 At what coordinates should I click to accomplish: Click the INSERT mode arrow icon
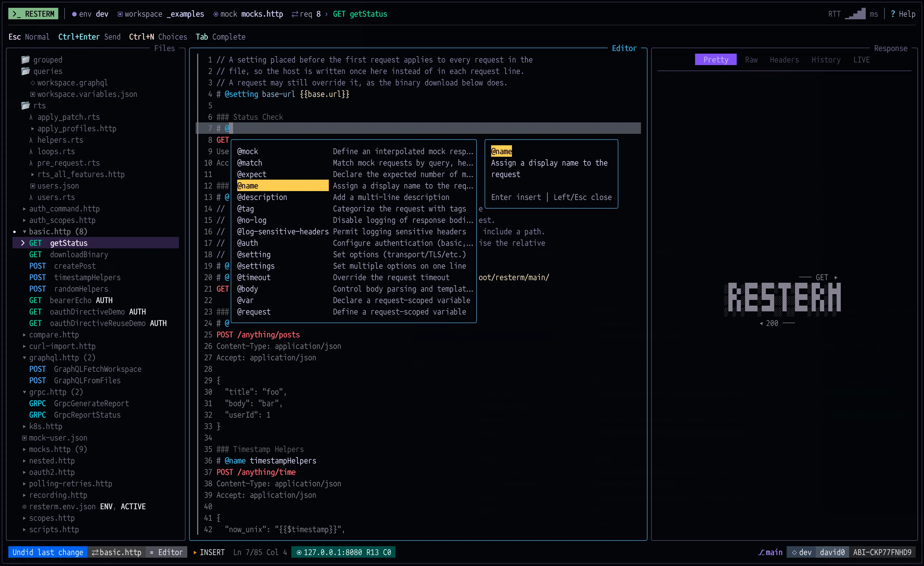pyautogui.click(x=195, y=552)
